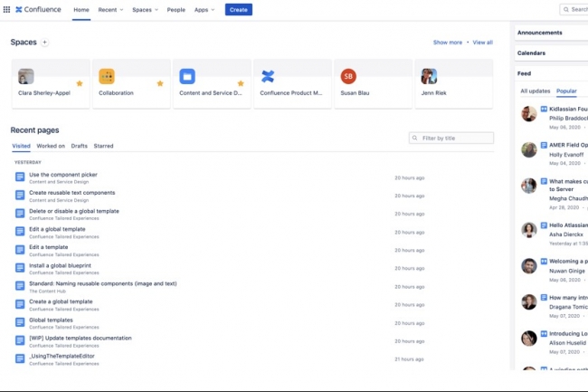Click page icon for Global templates
Viewport: 588px width, 392px height.
coord(20,322)
